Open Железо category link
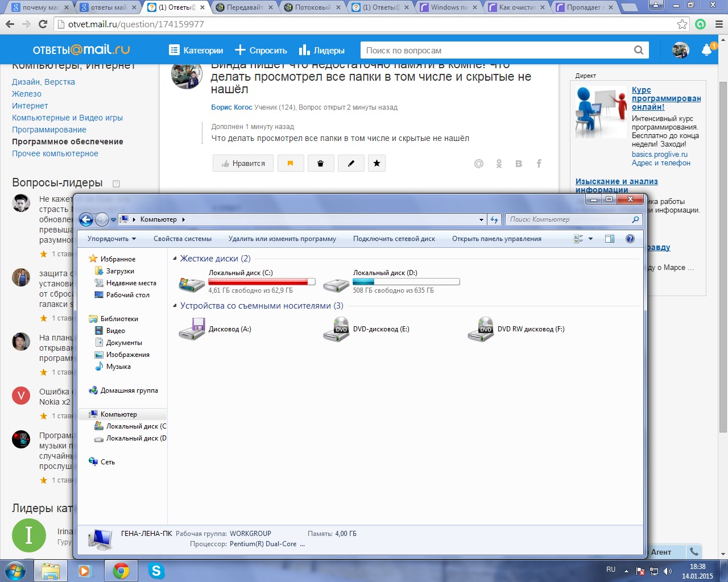Screen dimensions: 728x582 pos(27,94)
